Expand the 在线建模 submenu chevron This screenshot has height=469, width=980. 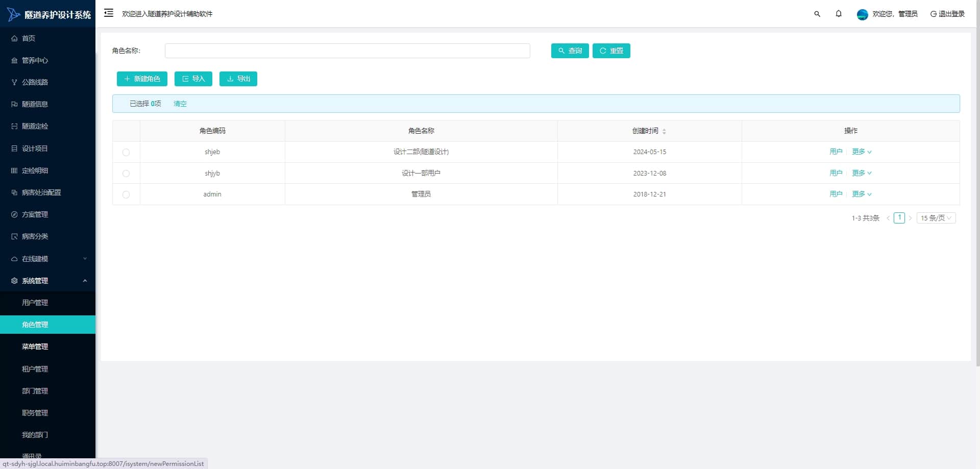pos(85,259)
